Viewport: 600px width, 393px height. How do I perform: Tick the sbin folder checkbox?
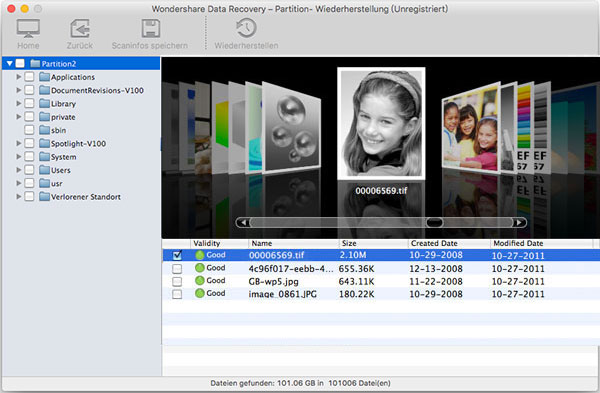[29, 130]
